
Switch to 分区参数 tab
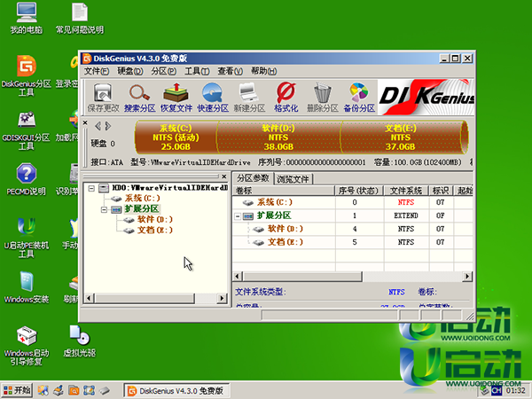point(253,178)
